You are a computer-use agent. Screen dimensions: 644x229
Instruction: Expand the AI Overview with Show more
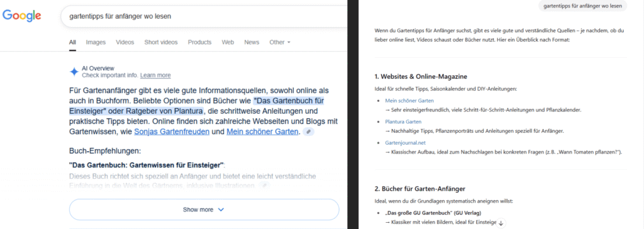[204, 209]
